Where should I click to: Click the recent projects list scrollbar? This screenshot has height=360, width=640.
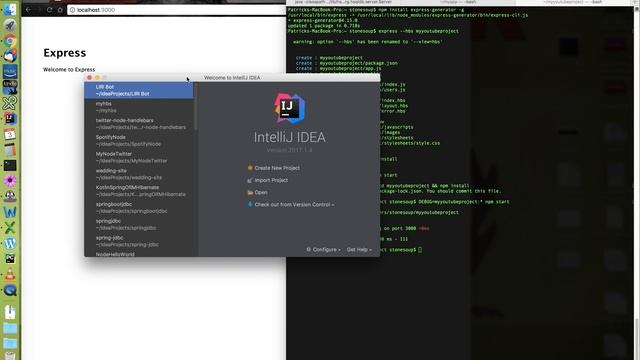196,106
